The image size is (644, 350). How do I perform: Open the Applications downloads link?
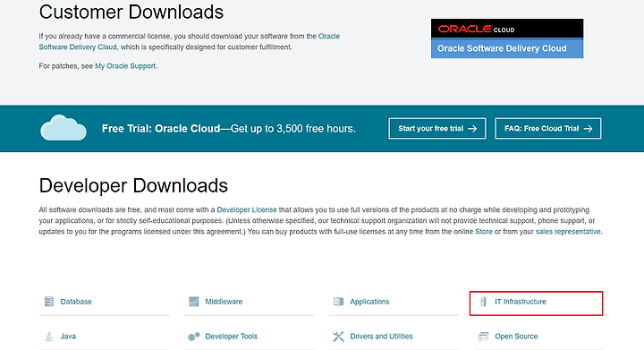click(x=369, y=302)
